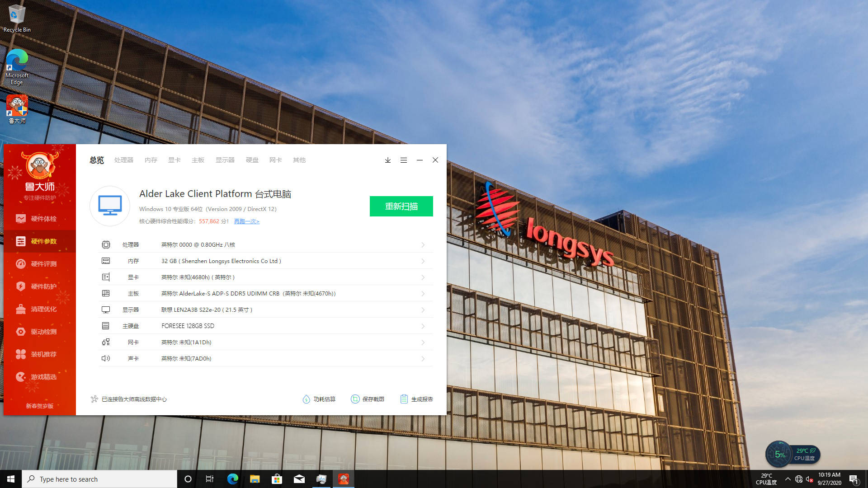Select 主板 tab in top menu

coord(197,160)
